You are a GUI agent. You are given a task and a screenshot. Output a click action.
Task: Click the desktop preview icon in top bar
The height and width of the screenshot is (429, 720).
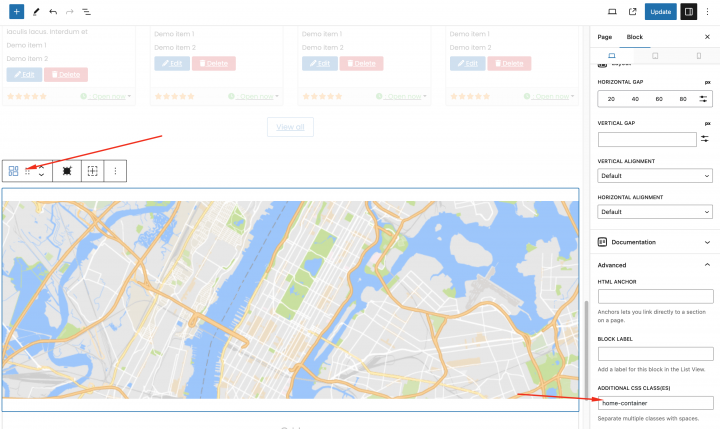click(612, 12)
